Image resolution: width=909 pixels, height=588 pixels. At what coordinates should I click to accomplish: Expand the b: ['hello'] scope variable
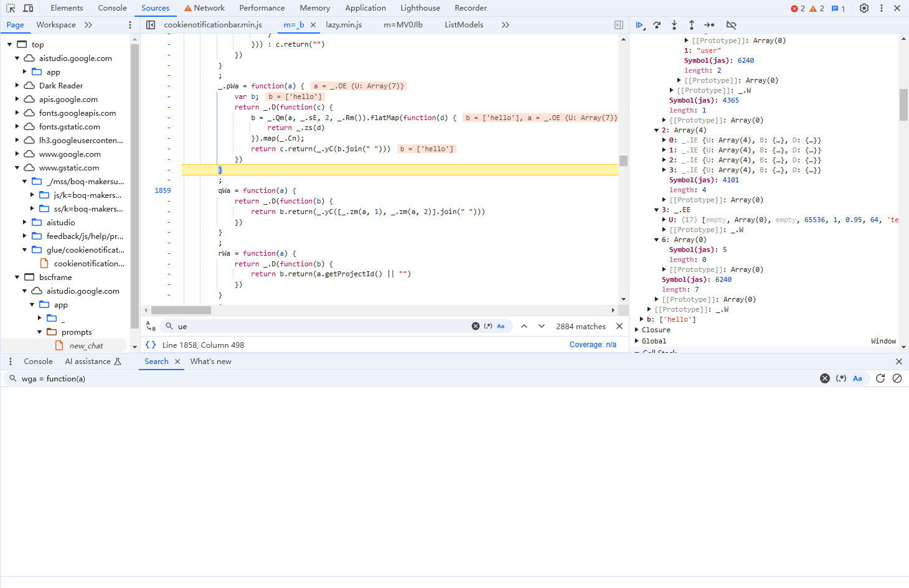point(641,319)
